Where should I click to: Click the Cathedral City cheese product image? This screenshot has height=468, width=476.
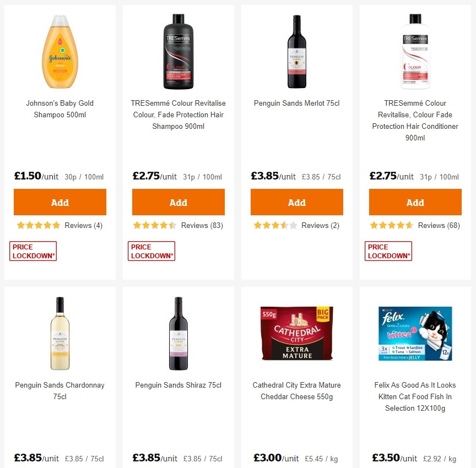296,333
